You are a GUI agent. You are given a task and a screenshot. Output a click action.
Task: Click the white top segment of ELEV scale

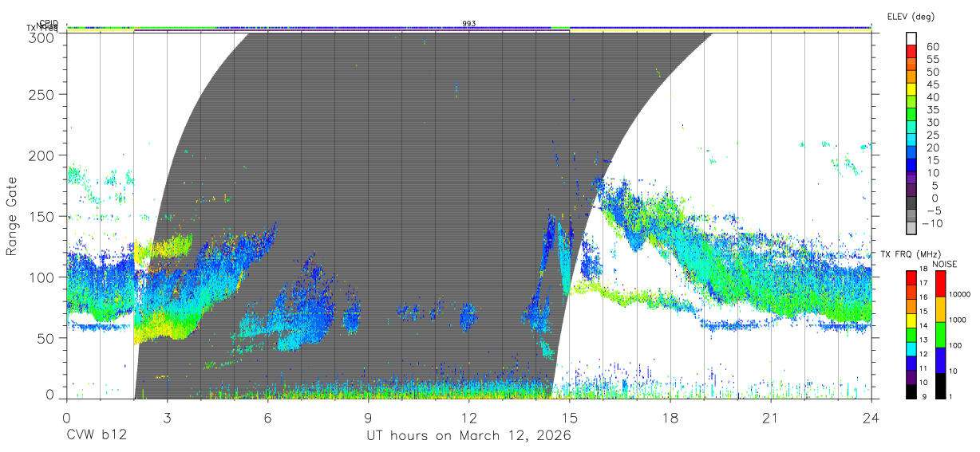click(x=911, y=40)
